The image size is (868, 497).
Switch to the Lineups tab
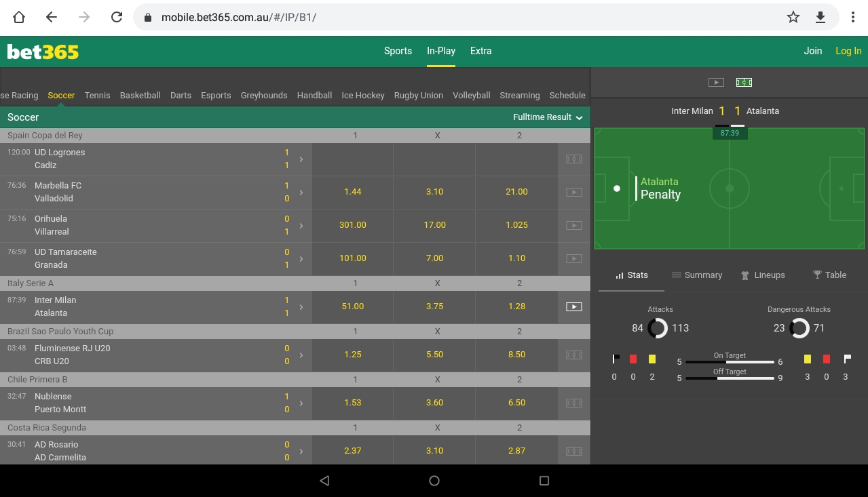[x=763, y=275]
